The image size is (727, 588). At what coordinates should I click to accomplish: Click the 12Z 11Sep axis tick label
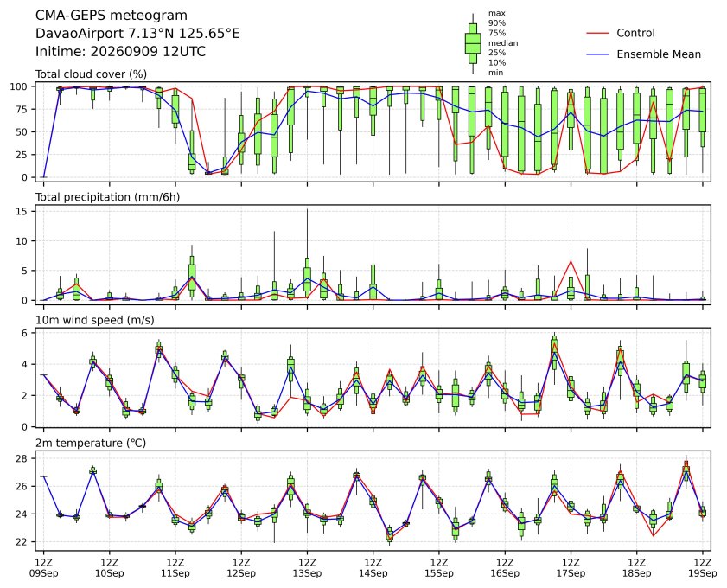tap(175, 568)
